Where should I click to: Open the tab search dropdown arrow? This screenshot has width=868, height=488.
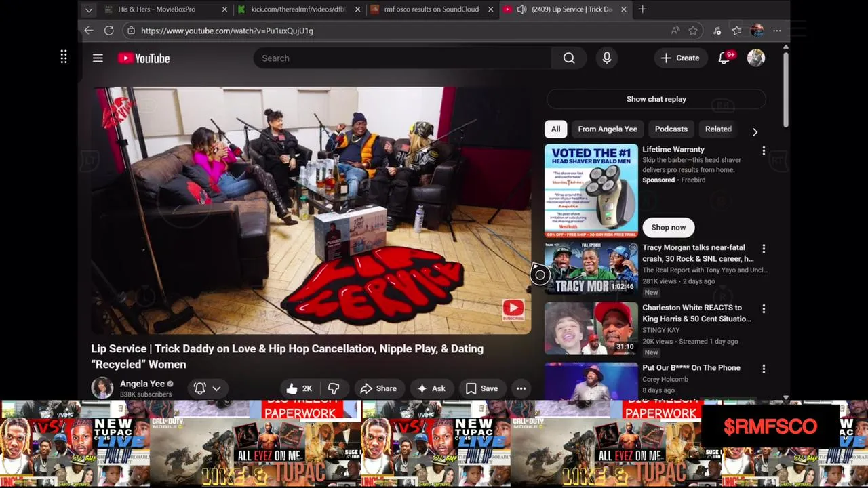[88, 9]
